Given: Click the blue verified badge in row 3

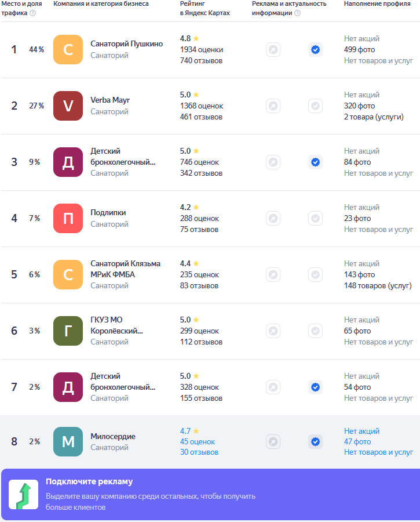Looking at the screenshot, I should (x=315, y=162).
